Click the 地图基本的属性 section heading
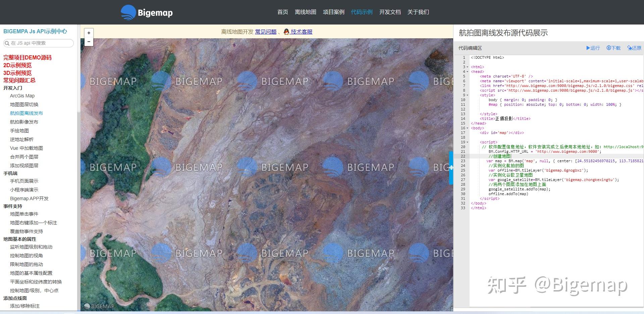 (20, 239)
